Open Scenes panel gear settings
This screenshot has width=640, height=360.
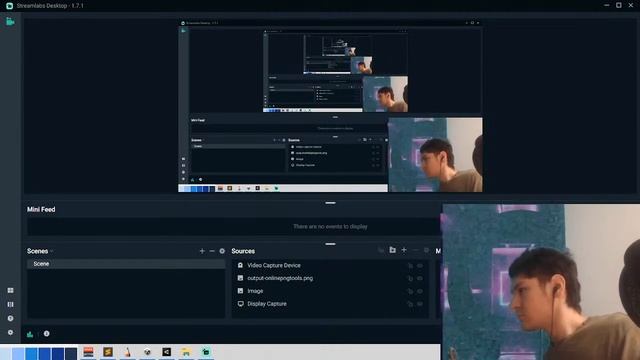point(222,251)
